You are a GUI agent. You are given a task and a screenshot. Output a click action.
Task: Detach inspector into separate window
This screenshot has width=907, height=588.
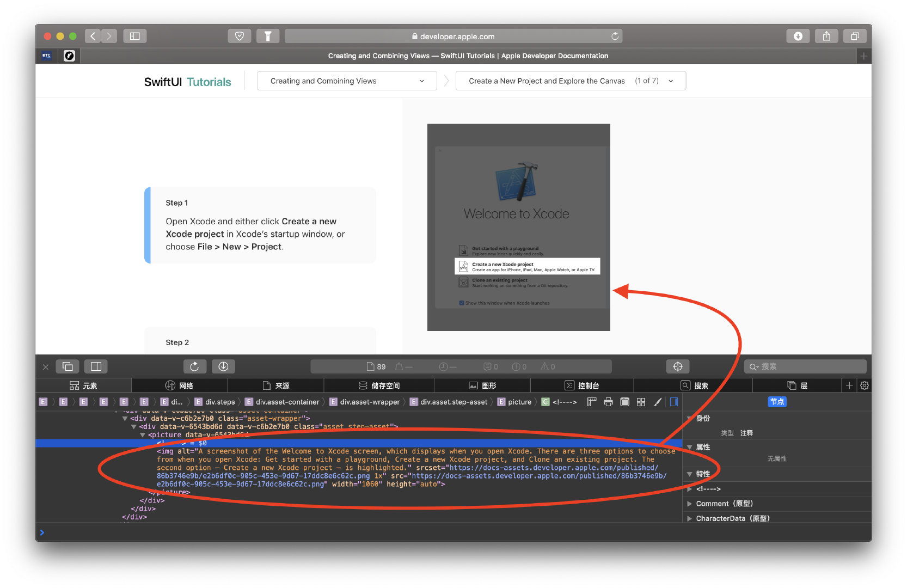[68, 366]
